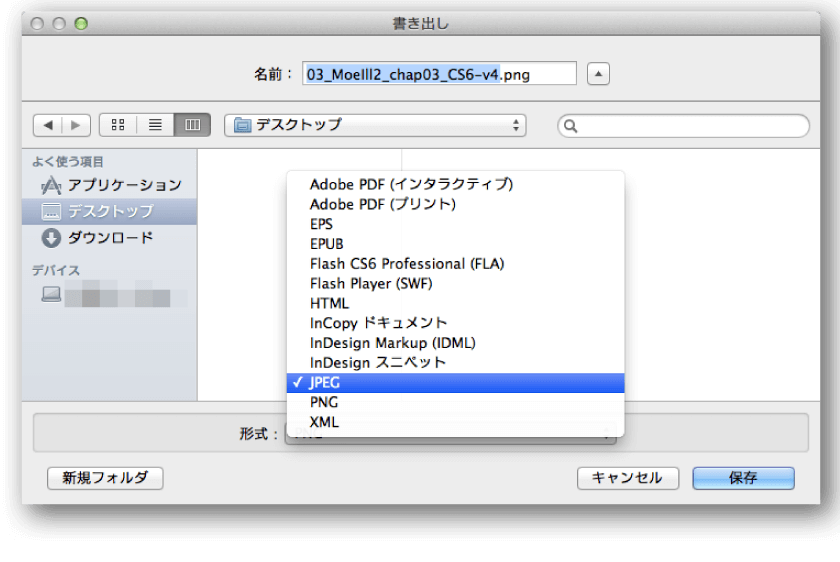Switch to list view
Image resolution: width=840 pixels, height=562 pixels.
pyautogui.click(x=155, y=125)
